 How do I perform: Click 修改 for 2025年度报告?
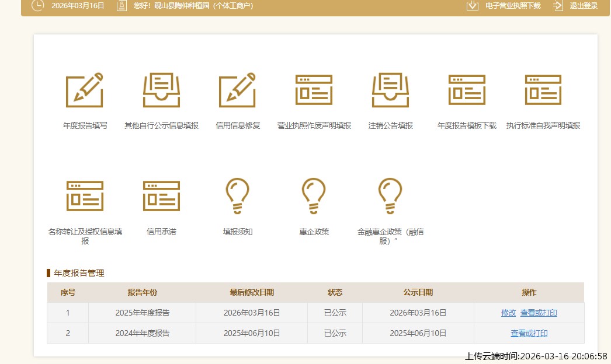(x=508, y=313)
